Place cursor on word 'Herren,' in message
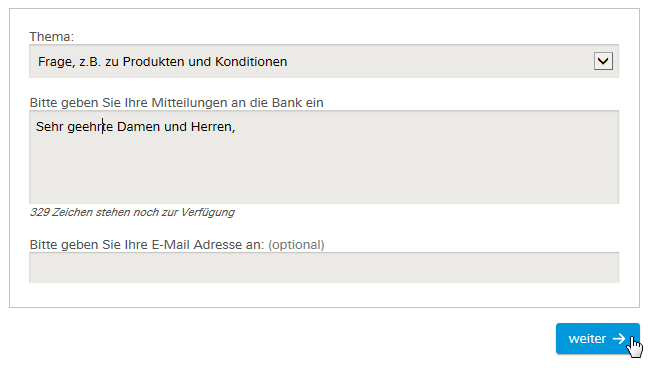The width and height of the screenshot is (655, 368). click(x=213, y=127)
